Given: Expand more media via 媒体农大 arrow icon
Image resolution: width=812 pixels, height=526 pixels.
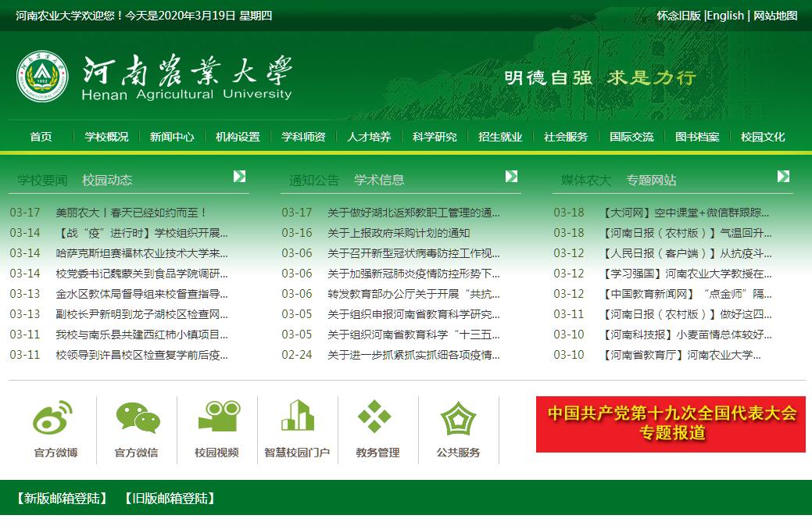Looking at the screenshot, I should tap(783, 177).
